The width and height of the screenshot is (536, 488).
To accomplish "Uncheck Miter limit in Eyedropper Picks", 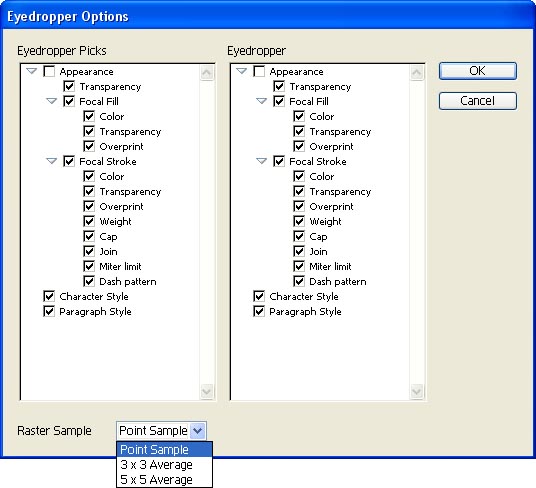I will point(89,266).
